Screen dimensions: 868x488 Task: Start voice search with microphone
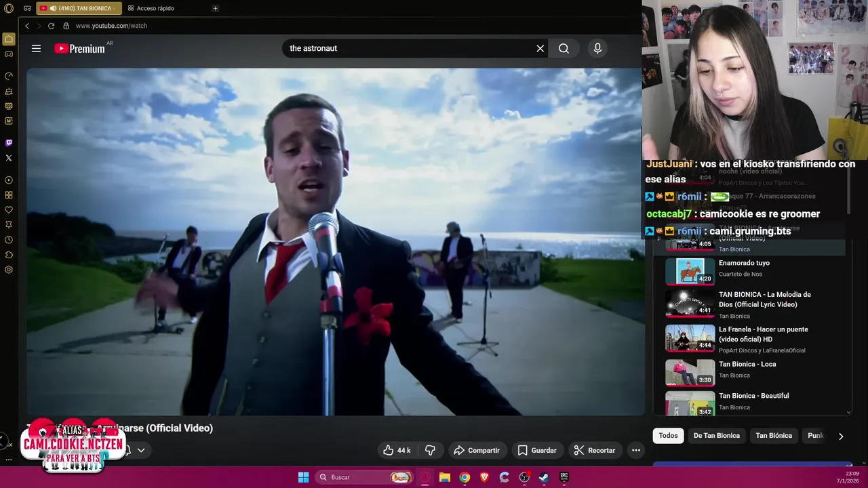[x=597, y=48]
